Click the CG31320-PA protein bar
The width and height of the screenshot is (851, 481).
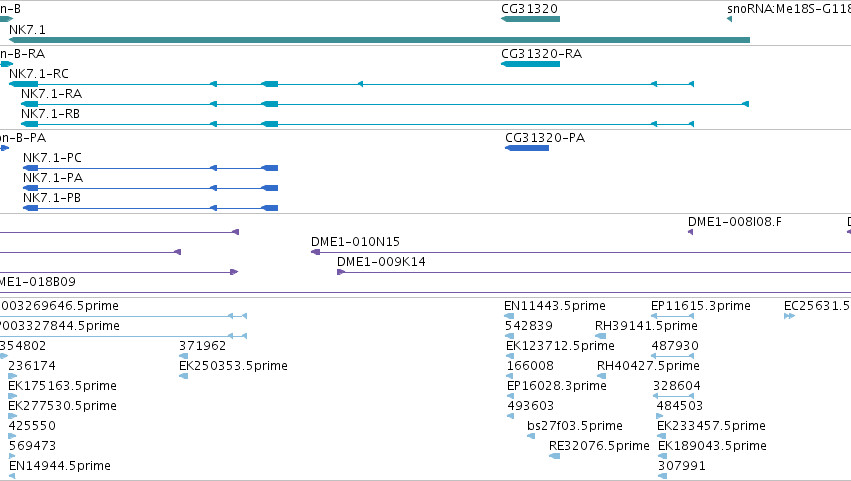[527, 148]
